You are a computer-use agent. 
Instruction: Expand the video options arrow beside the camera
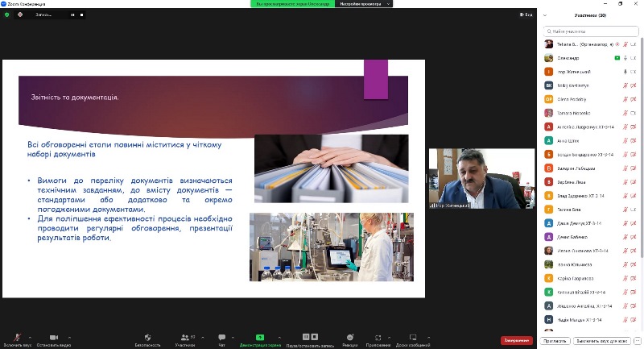point(68,335)
